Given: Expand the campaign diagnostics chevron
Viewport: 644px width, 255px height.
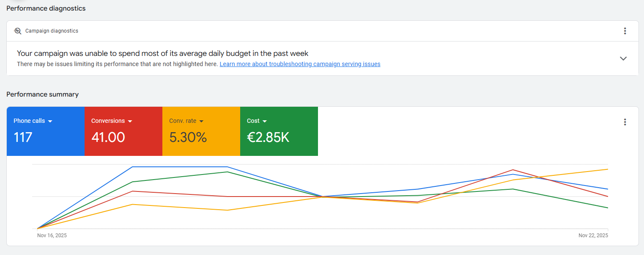Looking at the screenshot, I should pyautogui.click(x=623, y=58).
